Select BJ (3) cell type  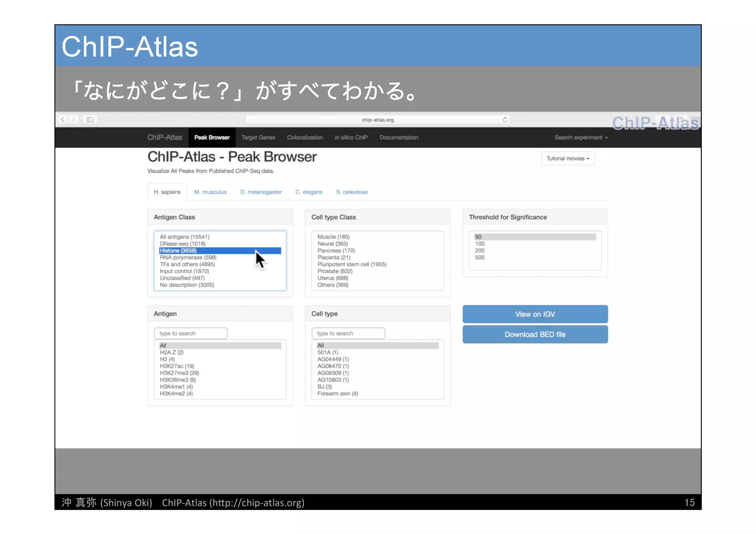tap(378, 387)
